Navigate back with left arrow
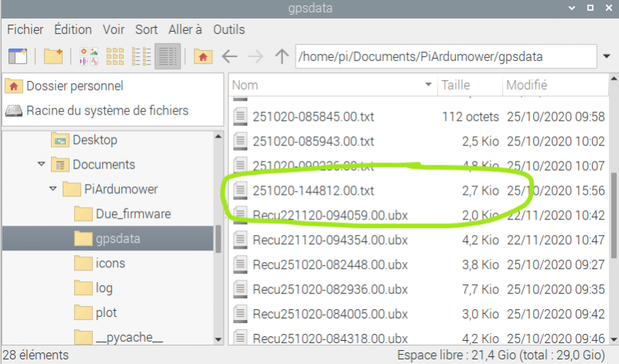 [x=229, y=56]
